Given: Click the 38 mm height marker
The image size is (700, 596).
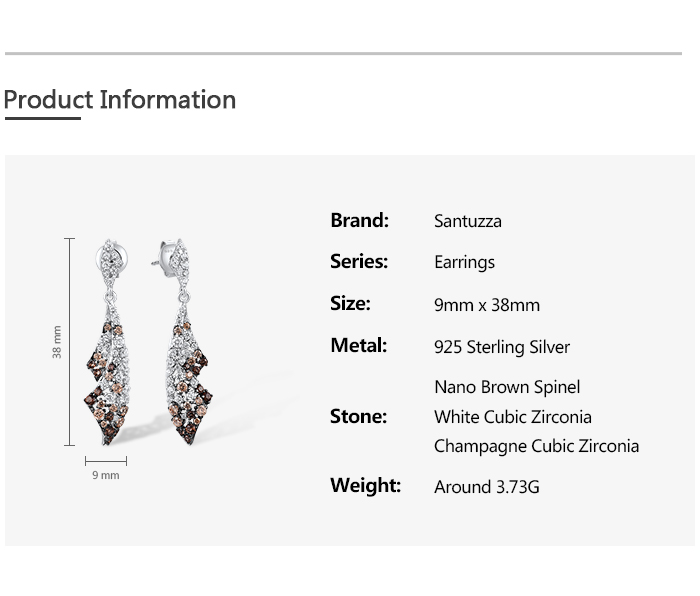Looking at the screenshot, I should pos(57,342).
